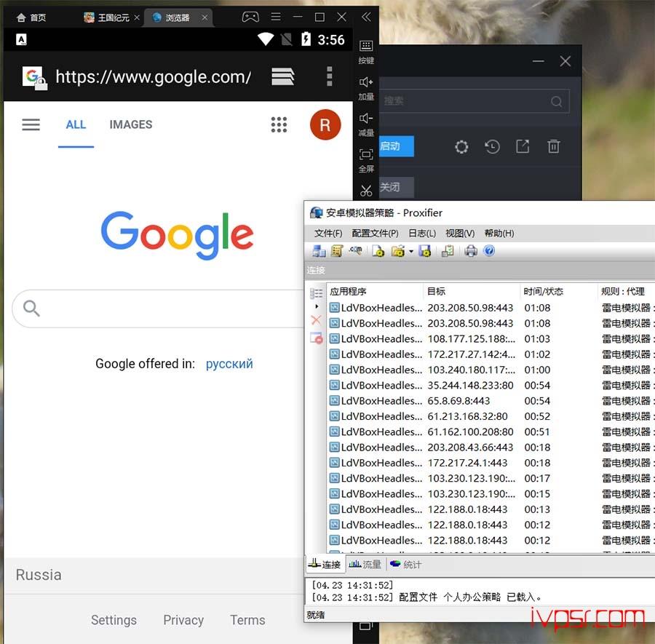Click the red X icon beside connections list
Viewport: 655px width, 644px height.
(x=317, y=320)
